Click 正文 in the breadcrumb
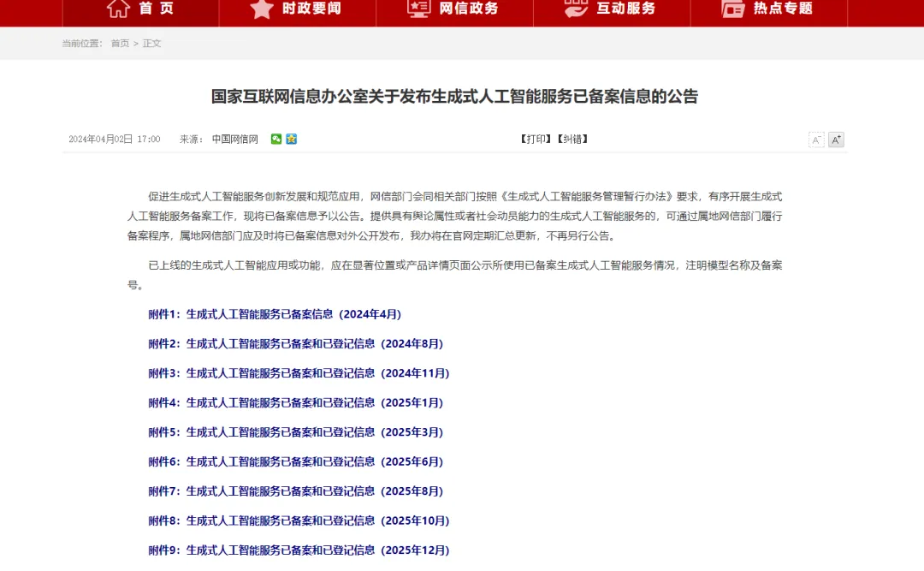924x571 pixels. point(152,44)
